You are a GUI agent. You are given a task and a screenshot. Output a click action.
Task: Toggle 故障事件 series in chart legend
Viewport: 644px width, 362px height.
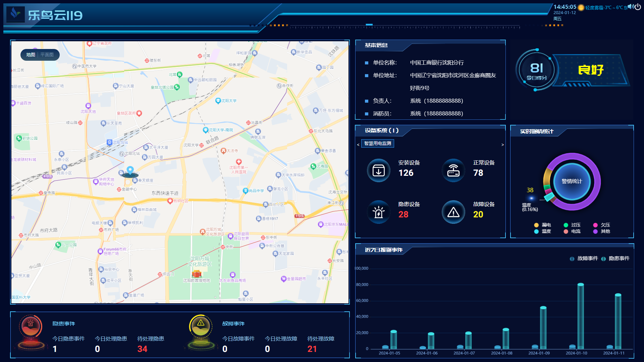click(584, 258)
